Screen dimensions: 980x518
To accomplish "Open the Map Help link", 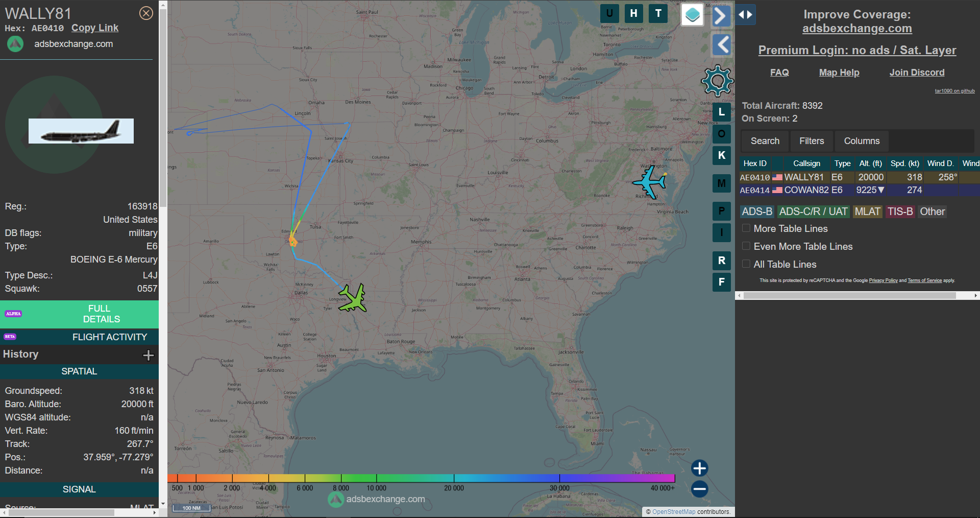I will coord(839,73).
